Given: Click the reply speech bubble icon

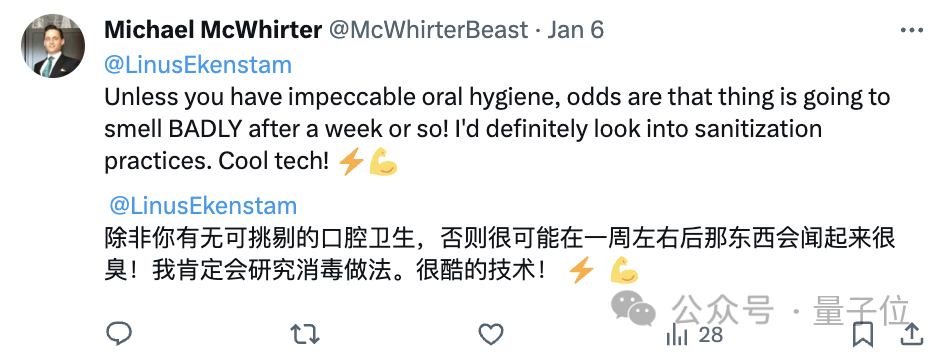Looking at the screenshot, I should [119, 333].
